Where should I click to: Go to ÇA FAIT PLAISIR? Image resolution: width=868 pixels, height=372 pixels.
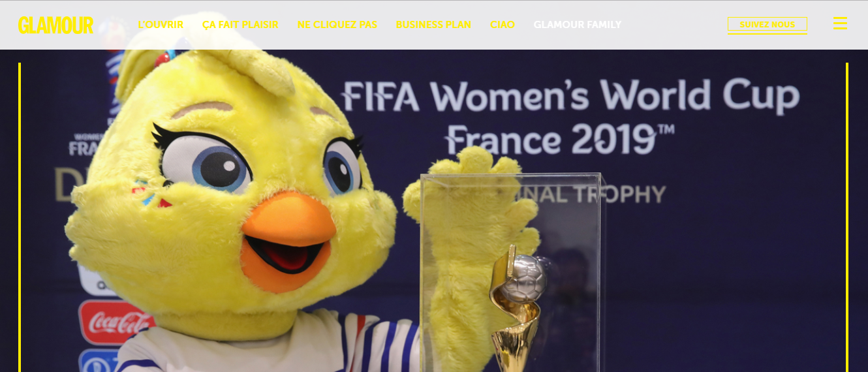point(240,25)
